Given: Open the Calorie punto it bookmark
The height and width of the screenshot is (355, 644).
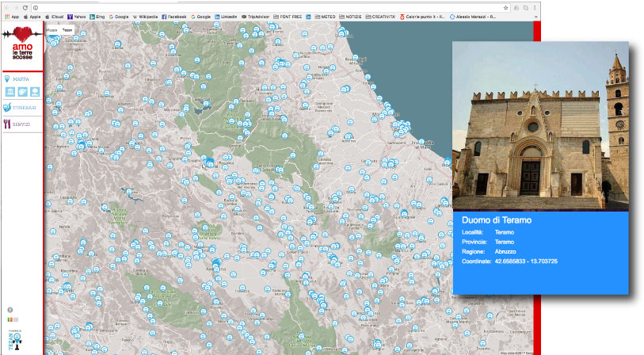Looking at the screenshot, I should point(423,17).
